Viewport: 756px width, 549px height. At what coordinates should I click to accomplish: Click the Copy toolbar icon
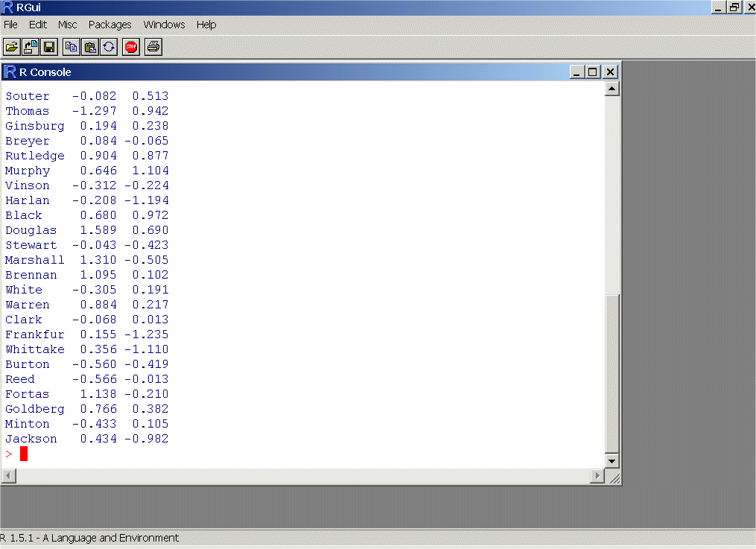pos(72,47)
